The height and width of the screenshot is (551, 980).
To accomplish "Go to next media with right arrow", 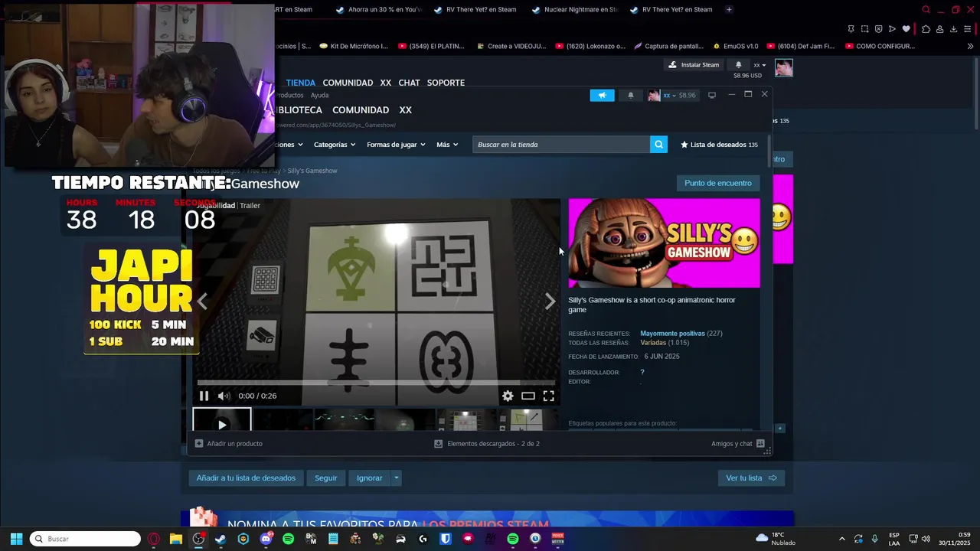I will click(550, 302).
